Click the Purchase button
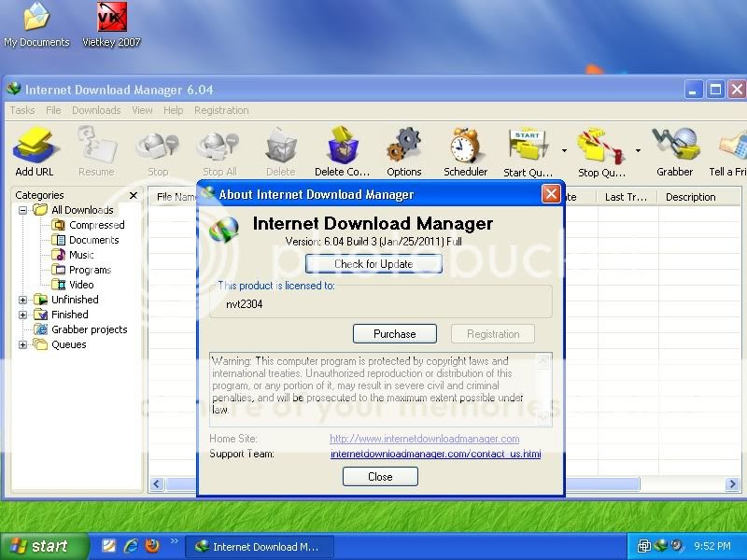 pyautogui.click(x=394, y=334)
